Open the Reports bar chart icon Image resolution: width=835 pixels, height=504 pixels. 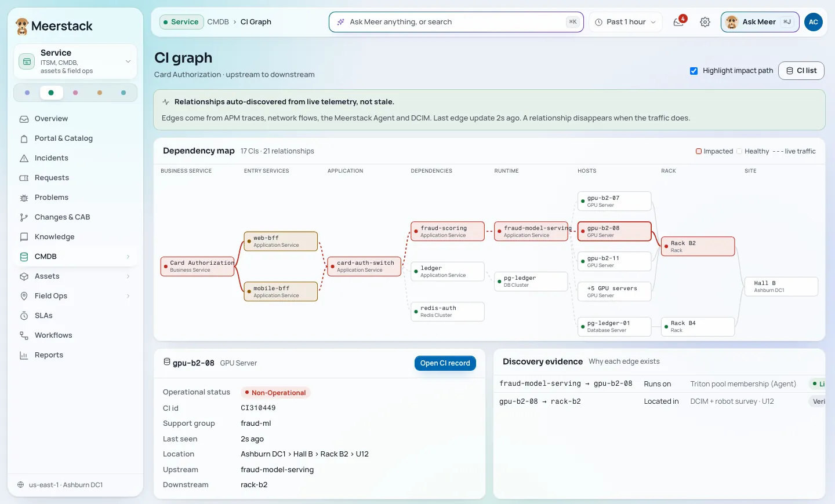24,355
